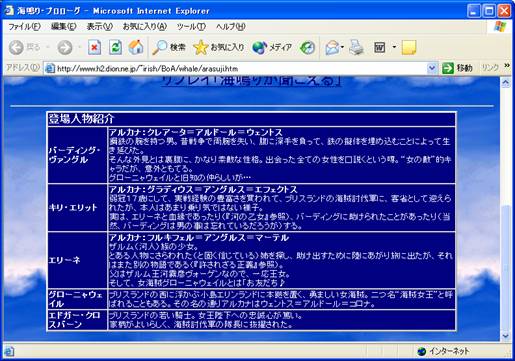Open Search (検索) magnifier tool
This screenshot has width=515, height=361.
(x=169, y=48)
